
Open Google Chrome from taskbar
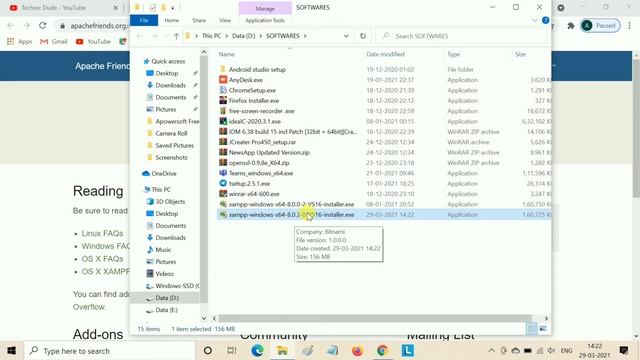[x=382, y=351]
